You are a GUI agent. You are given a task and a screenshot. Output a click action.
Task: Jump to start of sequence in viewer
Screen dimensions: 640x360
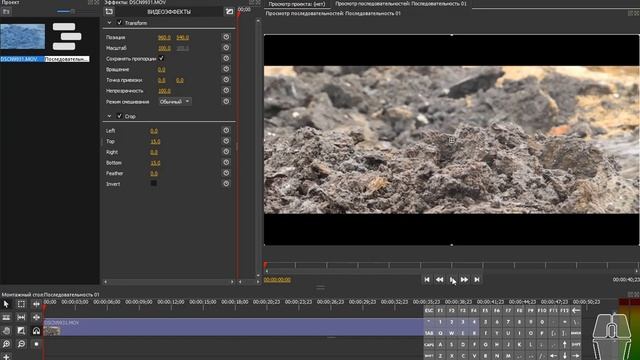tap(427, 280)
